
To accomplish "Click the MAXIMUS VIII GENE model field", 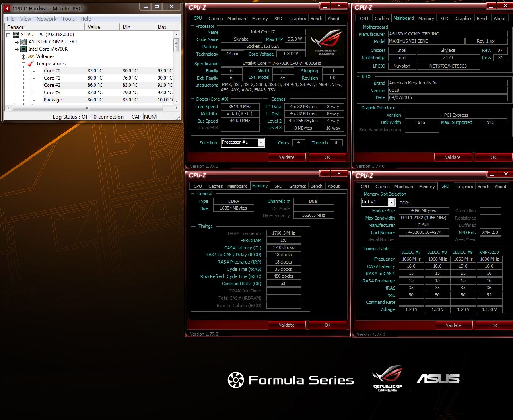I will 426,41.
